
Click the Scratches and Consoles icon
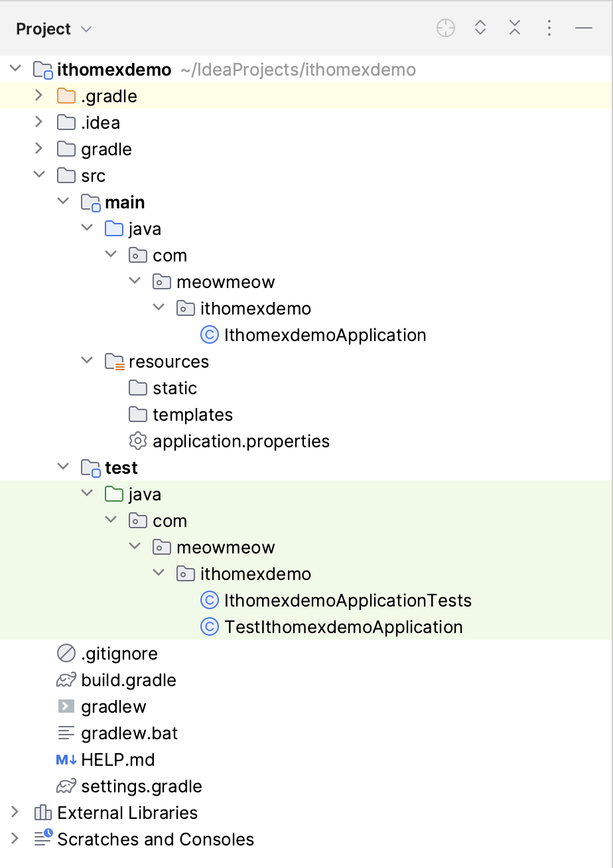coord(43,839)
